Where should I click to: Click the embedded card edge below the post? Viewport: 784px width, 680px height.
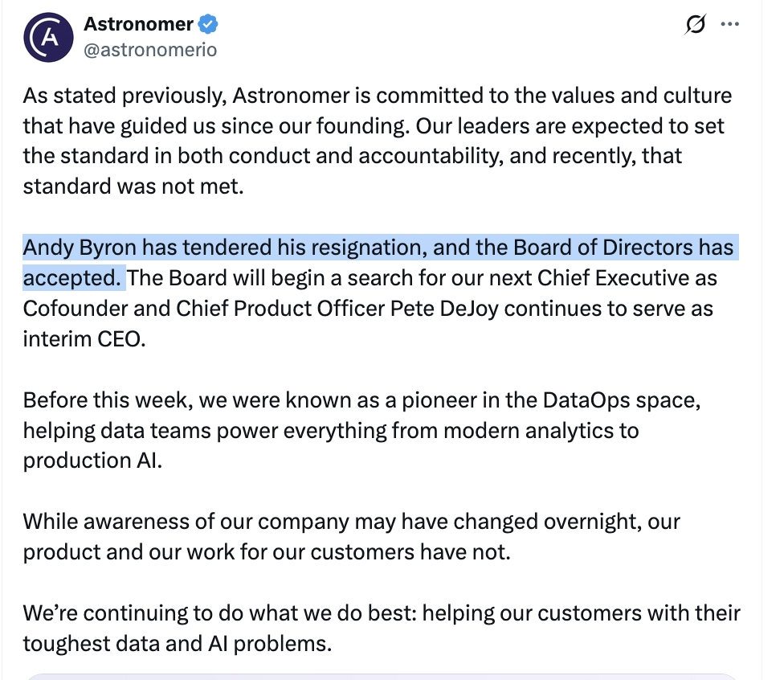click(382, 677)
